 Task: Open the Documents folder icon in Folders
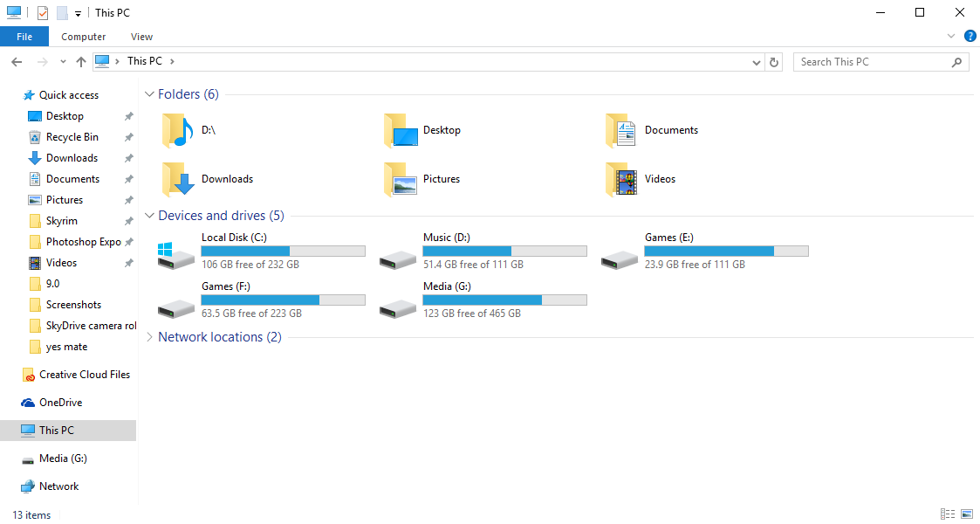[620, 130]
